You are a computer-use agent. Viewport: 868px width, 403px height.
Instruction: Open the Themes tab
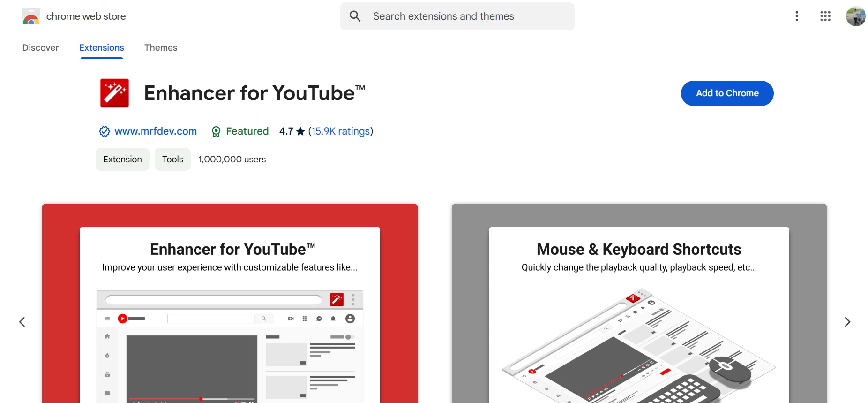coord(161,48)
